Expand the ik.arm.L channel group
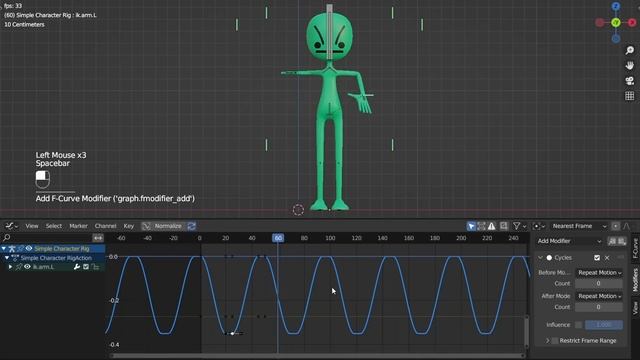Screen dimensions: 640x360 pyautogui.click(x=11, y=267)
